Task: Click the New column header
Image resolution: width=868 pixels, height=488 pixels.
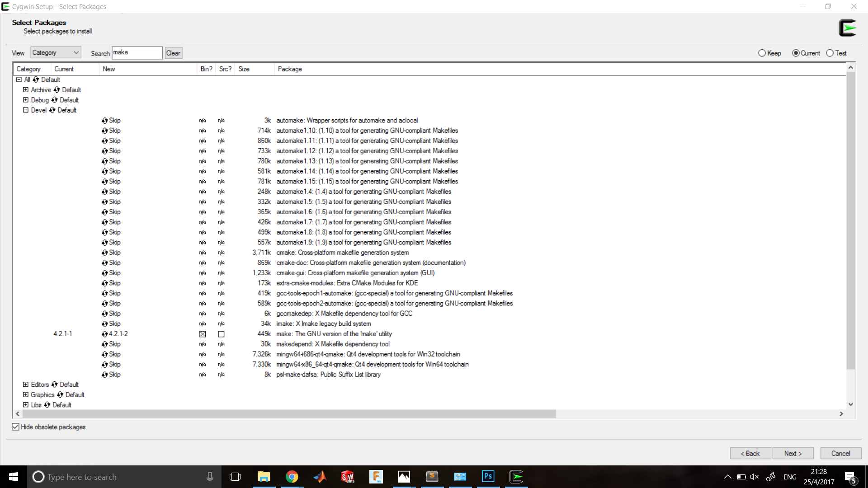Action: 148,69
